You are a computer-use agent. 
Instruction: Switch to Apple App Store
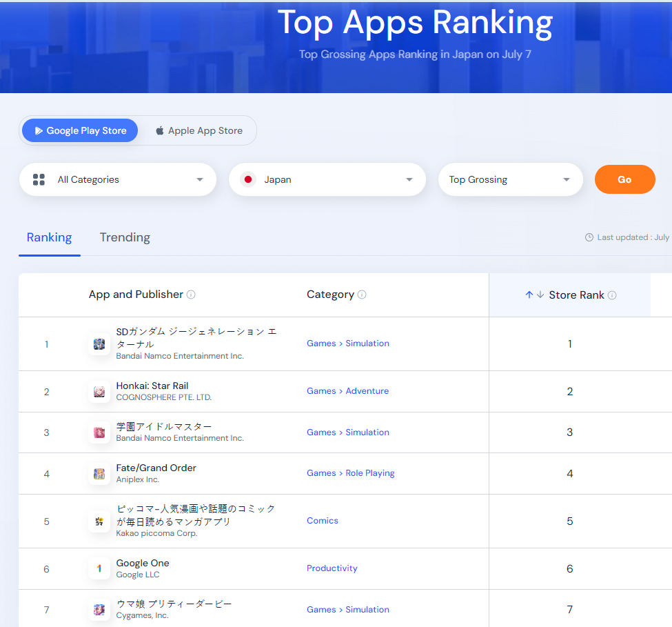(199, 130)
